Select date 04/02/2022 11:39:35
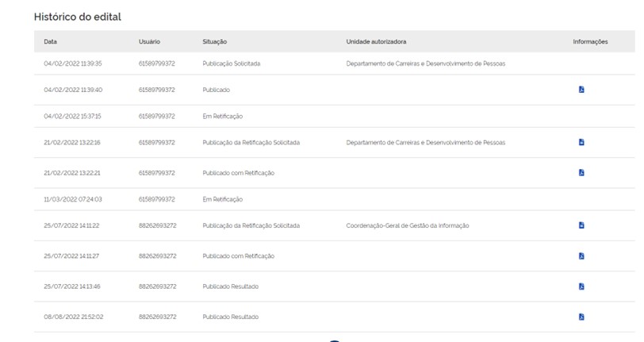 [73, 63]
